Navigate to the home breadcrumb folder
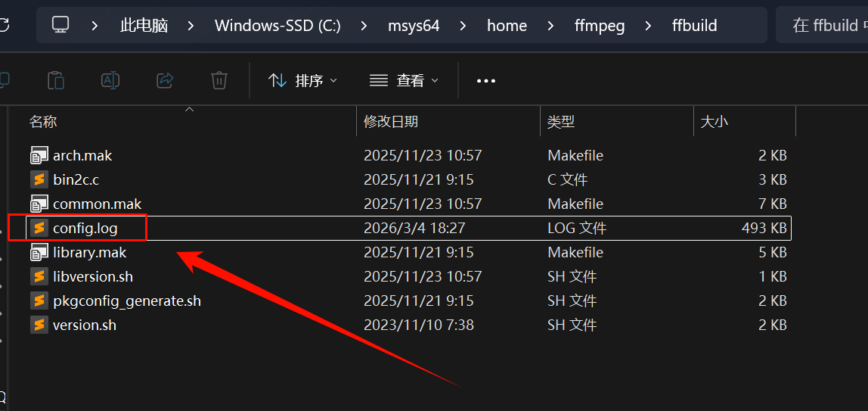This screenshot has height=411, width=868. 507,26
